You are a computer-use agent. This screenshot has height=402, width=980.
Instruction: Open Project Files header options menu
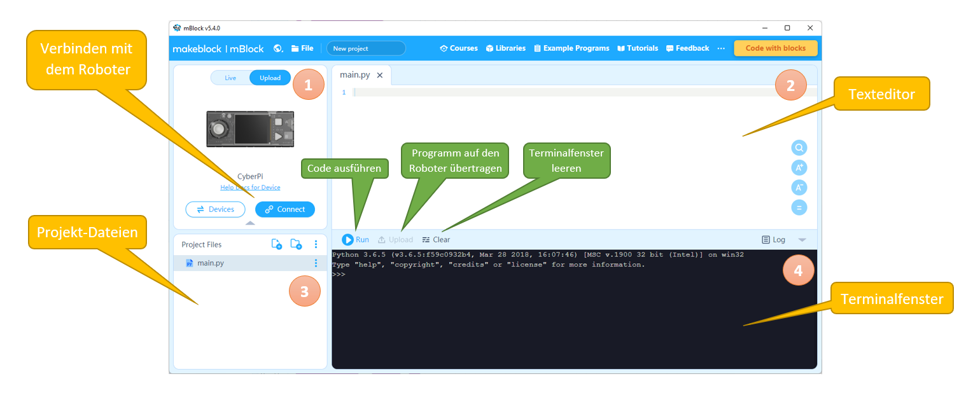coord(316,244)
